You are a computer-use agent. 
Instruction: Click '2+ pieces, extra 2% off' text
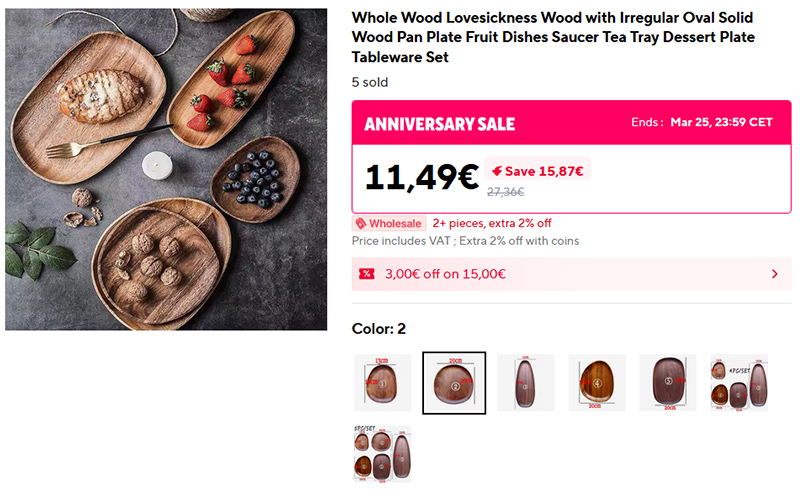pos(492,224)
